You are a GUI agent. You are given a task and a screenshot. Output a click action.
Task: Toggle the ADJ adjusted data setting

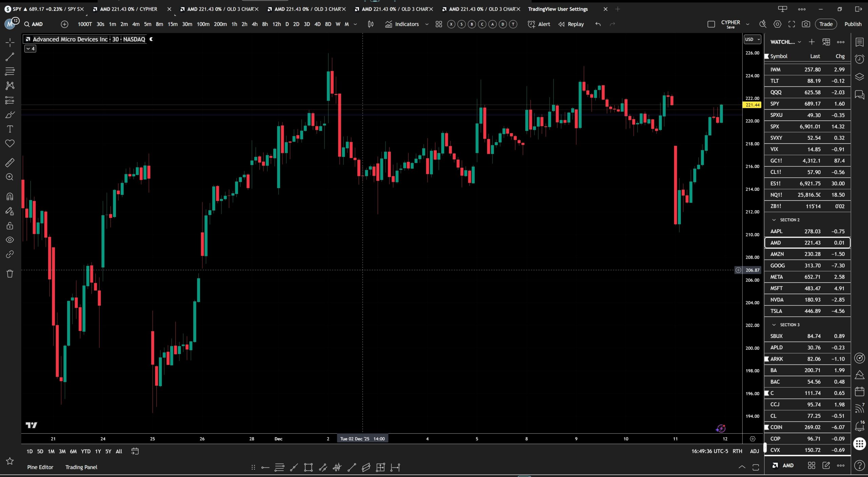click(x=754, y=451)
